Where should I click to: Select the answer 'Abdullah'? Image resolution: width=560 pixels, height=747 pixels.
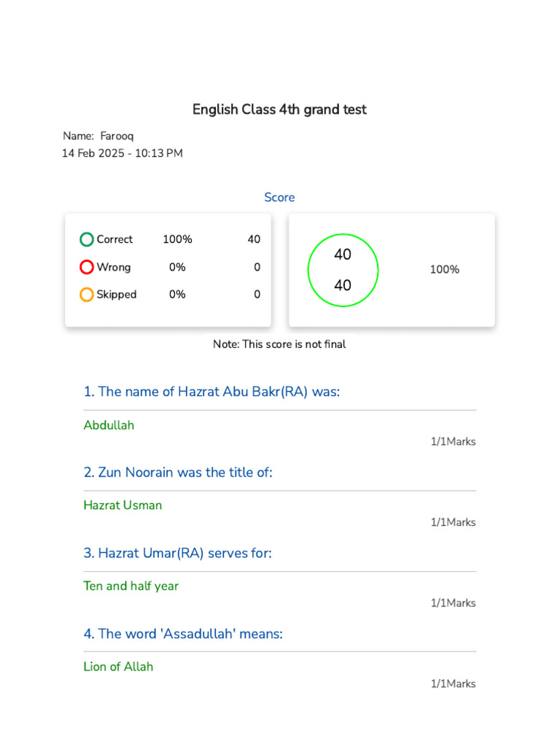[x=109, y=425]
